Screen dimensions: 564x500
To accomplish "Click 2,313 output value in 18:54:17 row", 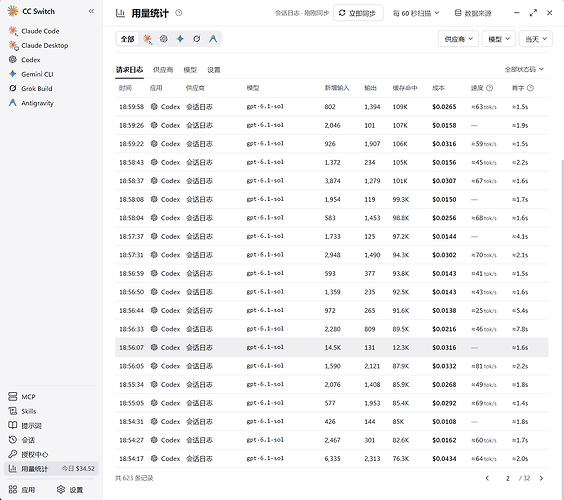I will [372, 459].
